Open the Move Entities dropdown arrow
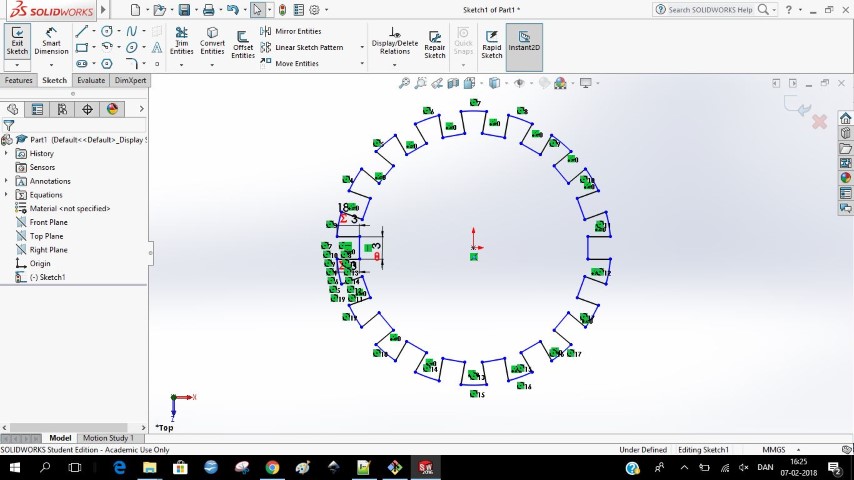 coord(362,64)
